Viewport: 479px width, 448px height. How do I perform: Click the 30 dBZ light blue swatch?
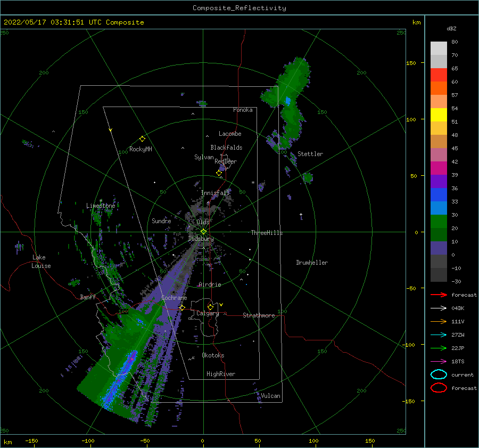439,208
